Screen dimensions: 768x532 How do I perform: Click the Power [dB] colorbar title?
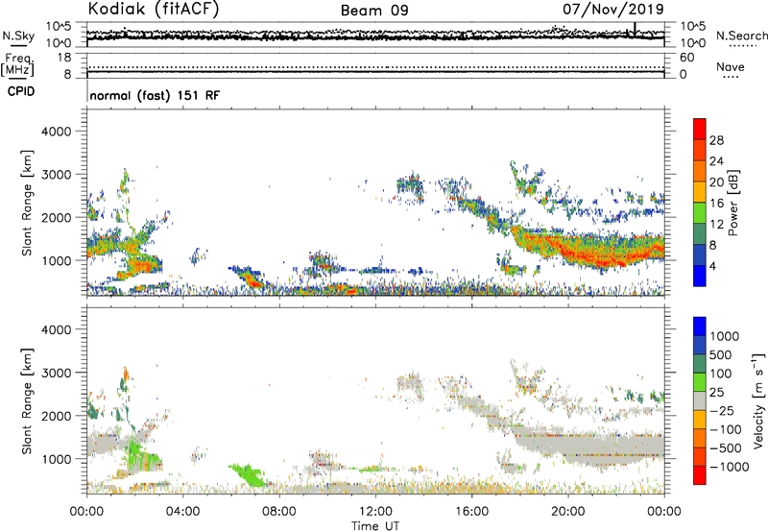click(732, 203)
